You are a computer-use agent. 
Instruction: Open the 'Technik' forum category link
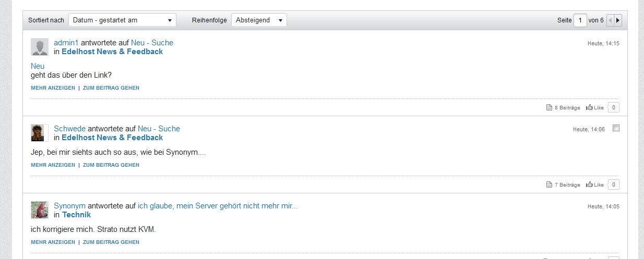76,215
